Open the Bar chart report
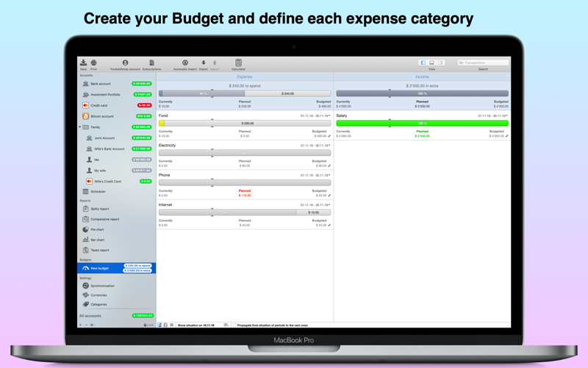This screenshot has width=588, height=368. 117,240
